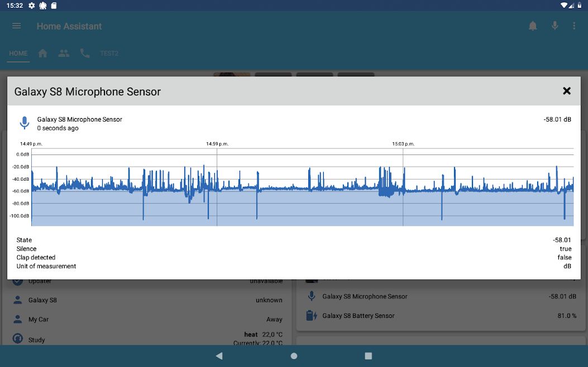Viewport: 588px width, 367px height.
Task: Click the 'Unit of measurement' label
Action: [46, 266]
